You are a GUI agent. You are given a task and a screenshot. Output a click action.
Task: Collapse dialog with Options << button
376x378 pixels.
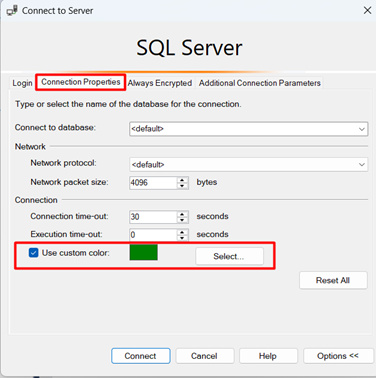click(x=338, y=356)
